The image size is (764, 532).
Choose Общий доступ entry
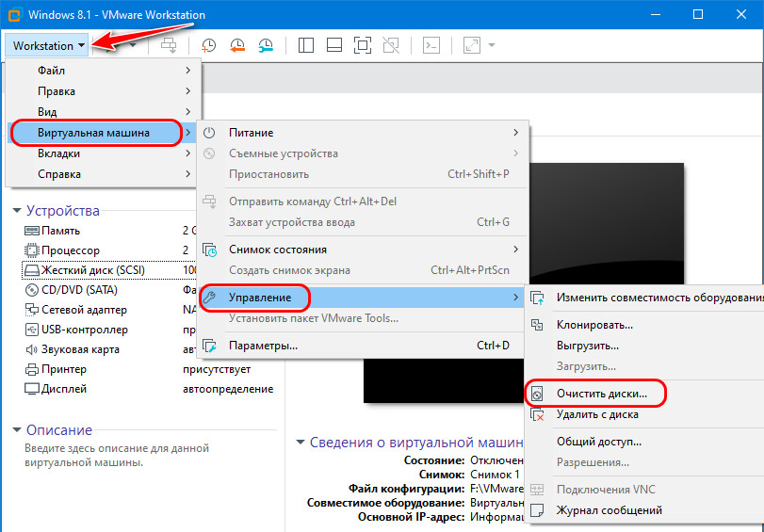(645, 442)
